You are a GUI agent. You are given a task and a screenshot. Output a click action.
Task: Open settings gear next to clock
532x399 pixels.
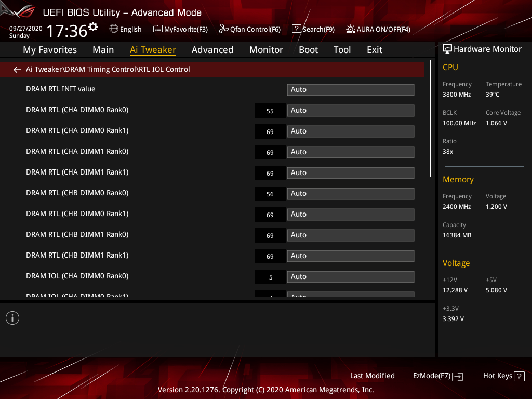pyautogui.click(x=93, y=27)
